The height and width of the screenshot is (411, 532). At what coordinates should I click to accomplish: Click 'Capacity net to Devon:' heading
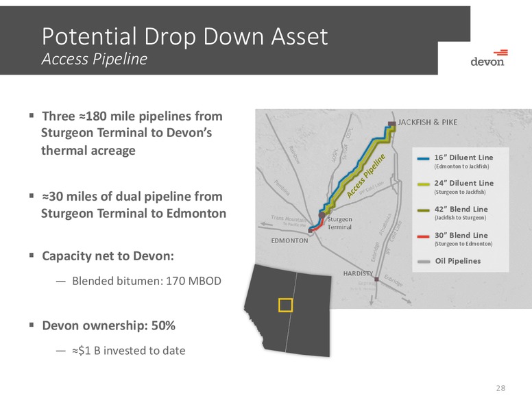point(108,256)
